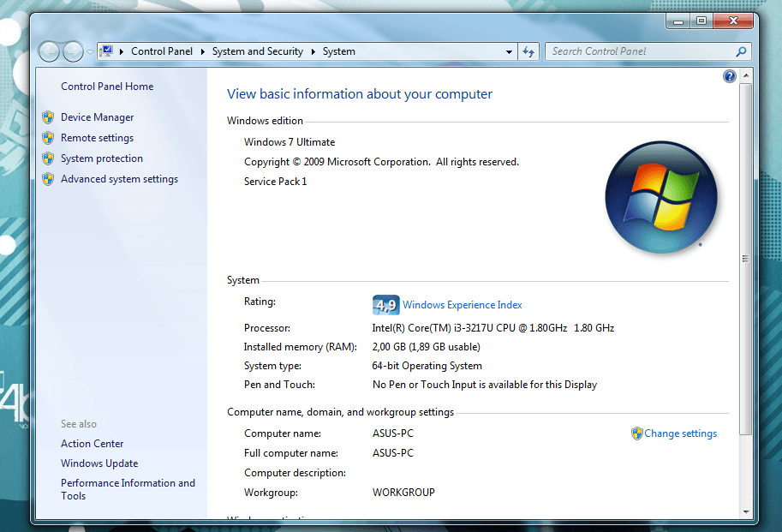This screenshot has width=782, height=532.
Task: Go back with the Back arrow button
Action: 49,51
